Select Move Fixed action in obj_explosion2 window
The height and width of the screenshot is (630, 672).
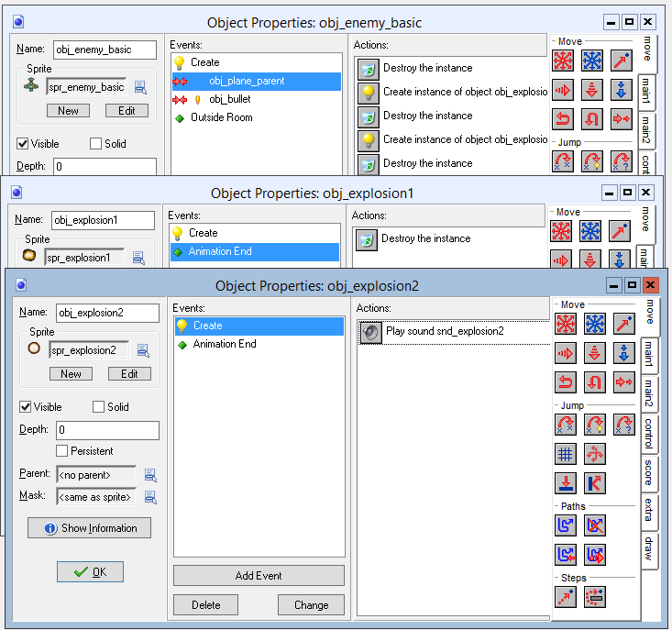pyautogui.click(x=566, y=324)
